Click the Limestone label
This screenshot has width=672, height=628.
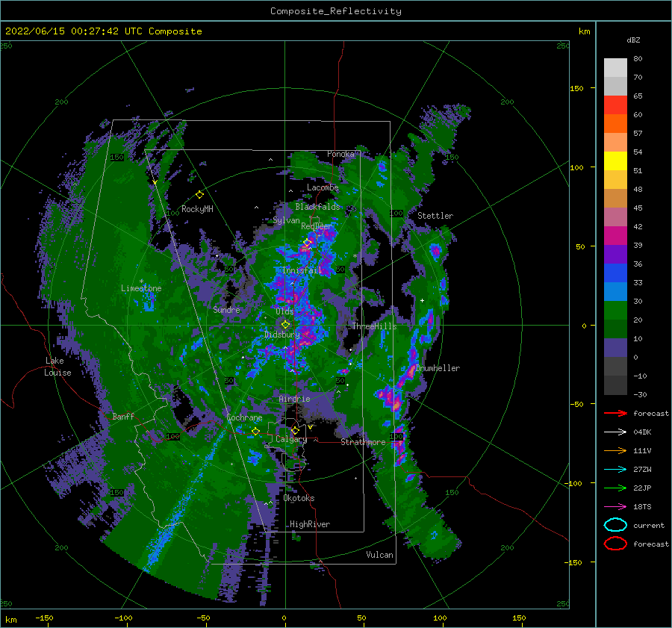pyautogui.click(x=141, y=288)
